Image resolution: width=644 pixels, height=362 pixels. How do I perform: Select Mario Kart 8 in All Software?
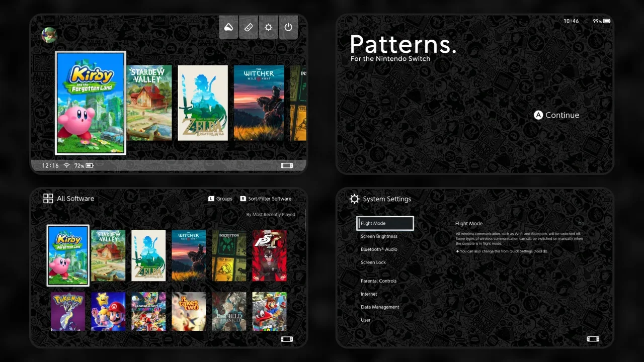tap(148, 311)
